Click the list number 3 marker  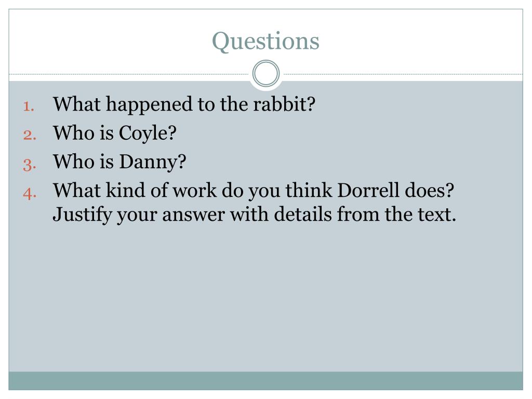click(30, 164)
